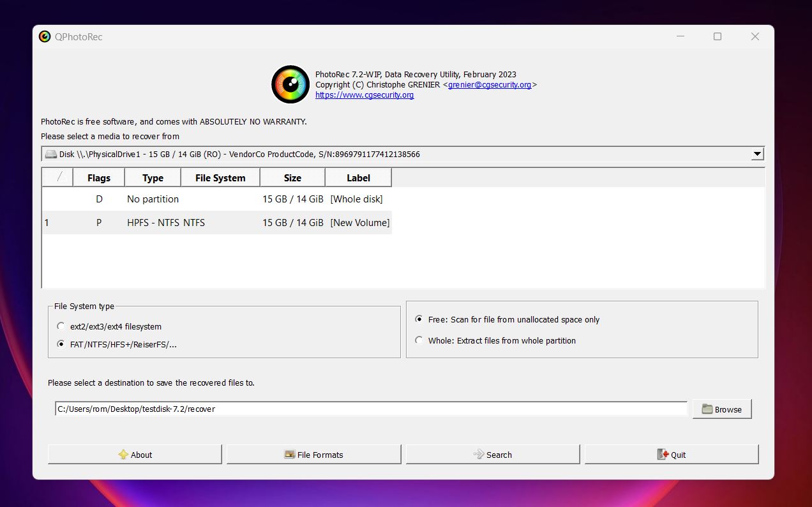Click the disk drive icon in media selector
The height and width of the screenshot is (507, 812).
(51, 155)
